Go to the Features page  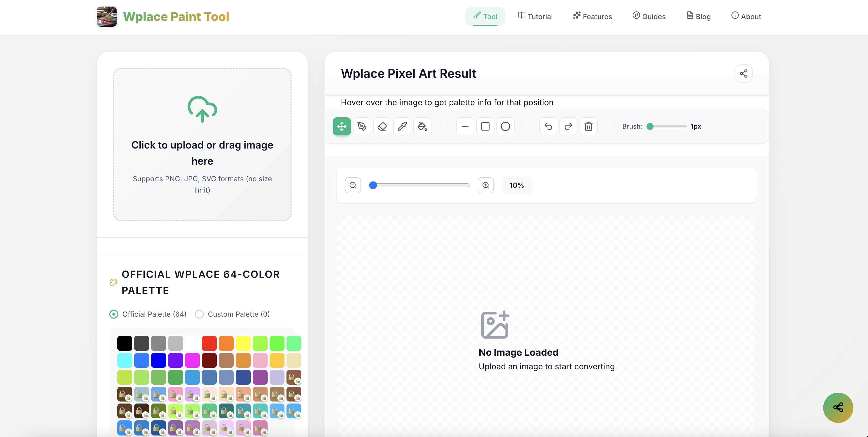[592, 16]
